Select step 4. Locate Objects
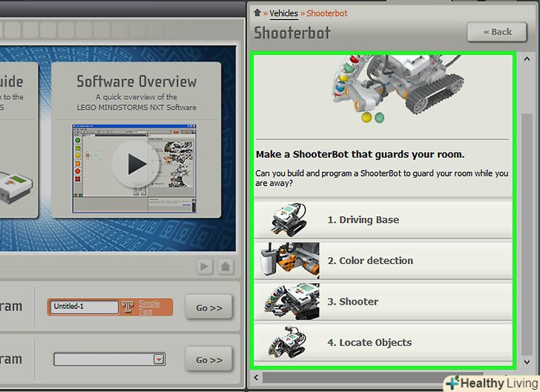 [x=369, y=342]
